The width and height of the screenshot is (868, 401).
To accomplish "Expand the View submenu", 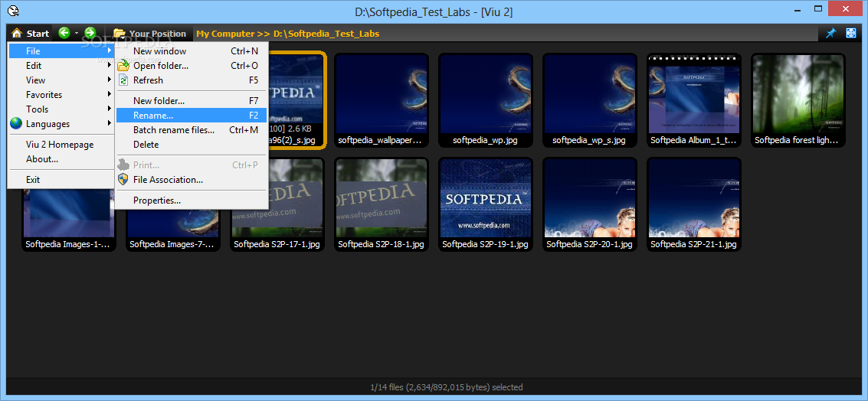I will coord(61,80).
